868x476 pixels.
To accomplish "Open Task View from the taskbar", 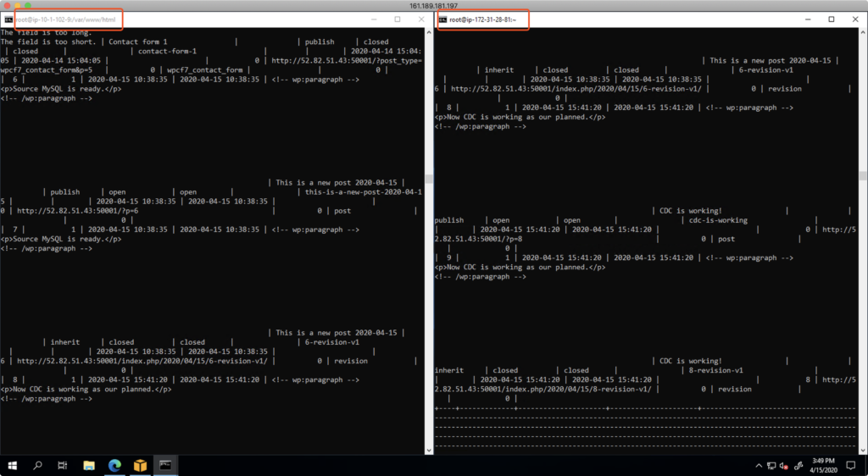I will [x=63, y=465].
